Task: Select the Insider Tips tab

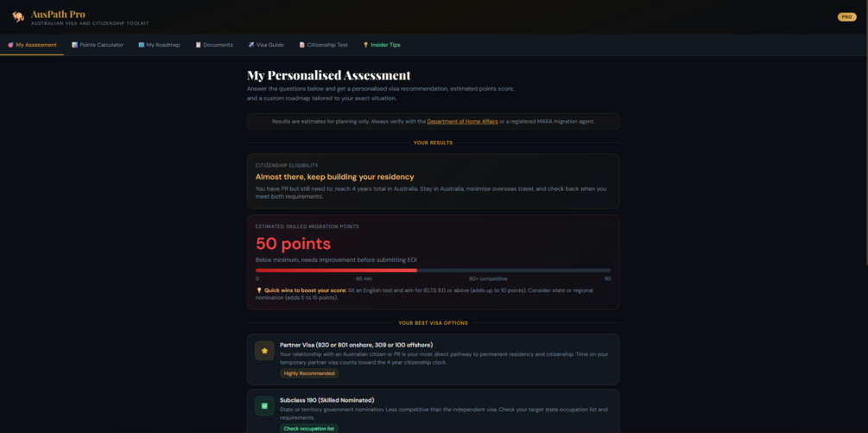Action: pyautogui.click(x=382, y=45)
